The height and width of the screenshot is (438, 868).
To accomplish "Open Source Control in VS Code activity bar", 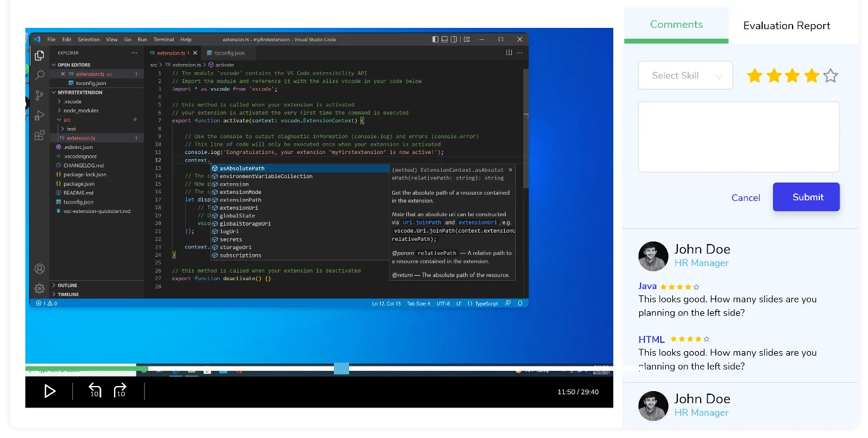I will pyautogui.click(x=39, y=95).
